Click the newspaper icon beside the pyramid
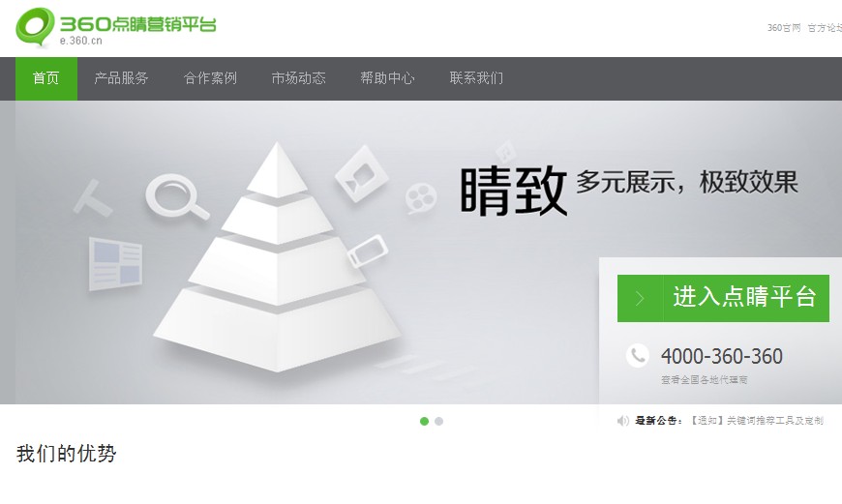This screenshot has height=504, width=842. (x=115, y=263)
